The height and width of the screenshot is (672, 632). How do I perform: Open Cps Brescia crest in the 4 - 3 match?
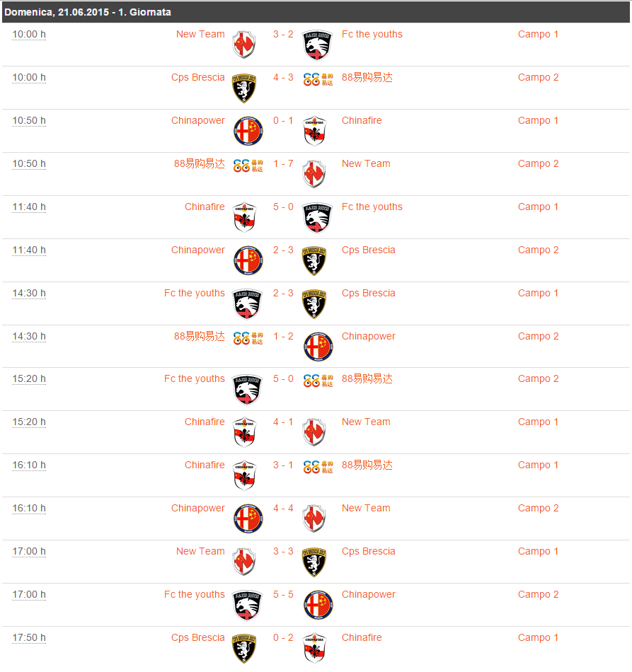pos(244,88)
